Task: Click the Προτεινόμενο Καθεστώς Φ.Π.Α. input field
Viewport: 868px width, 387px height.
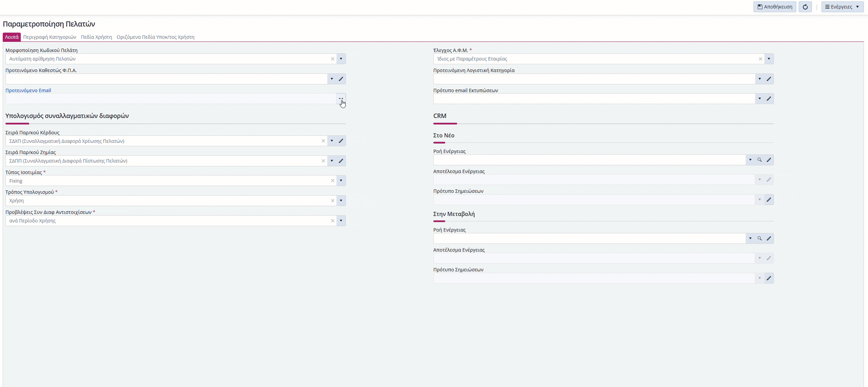Action: pyautogui.click(x=166, y=79)
